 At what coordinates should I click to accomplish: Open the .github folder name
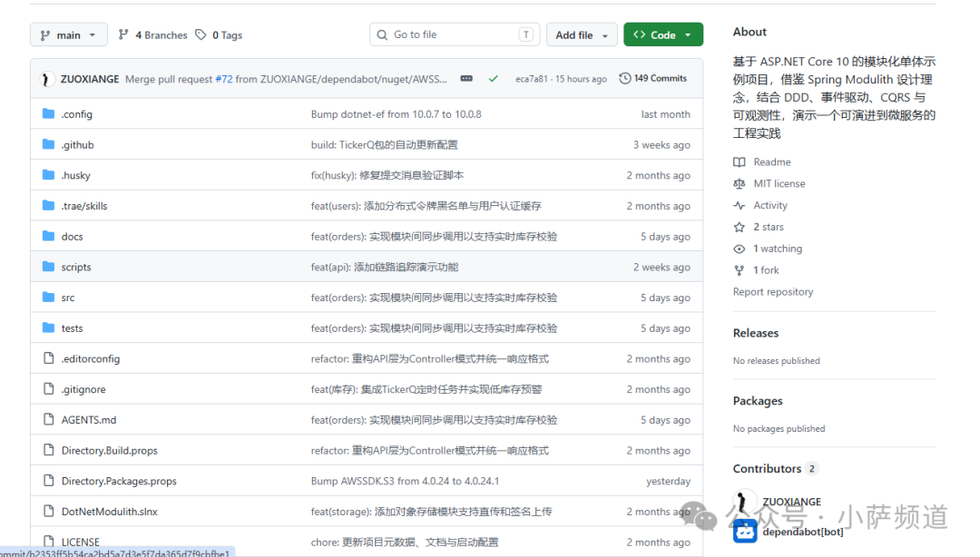(x=77, y=145)
